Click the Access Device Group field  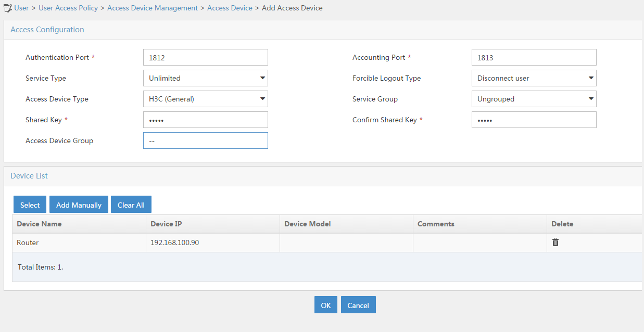[x=205, y=140]
